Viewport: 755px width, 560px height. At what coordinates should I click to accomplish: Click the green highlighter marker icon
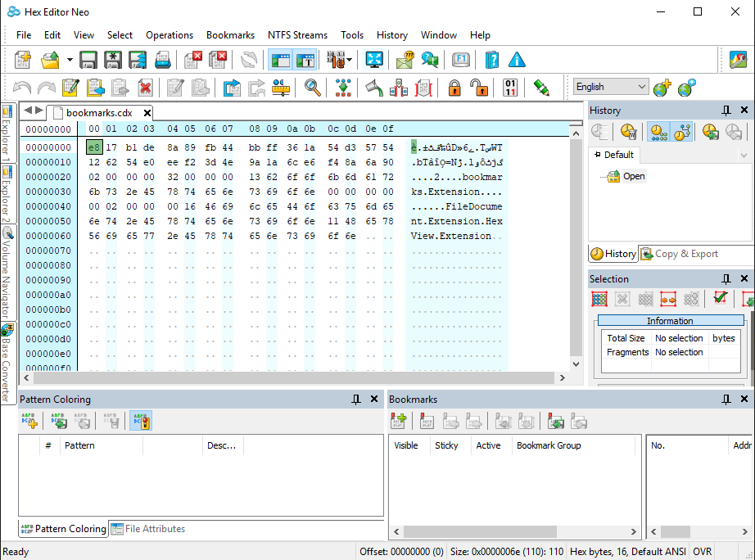coord(541,88)
